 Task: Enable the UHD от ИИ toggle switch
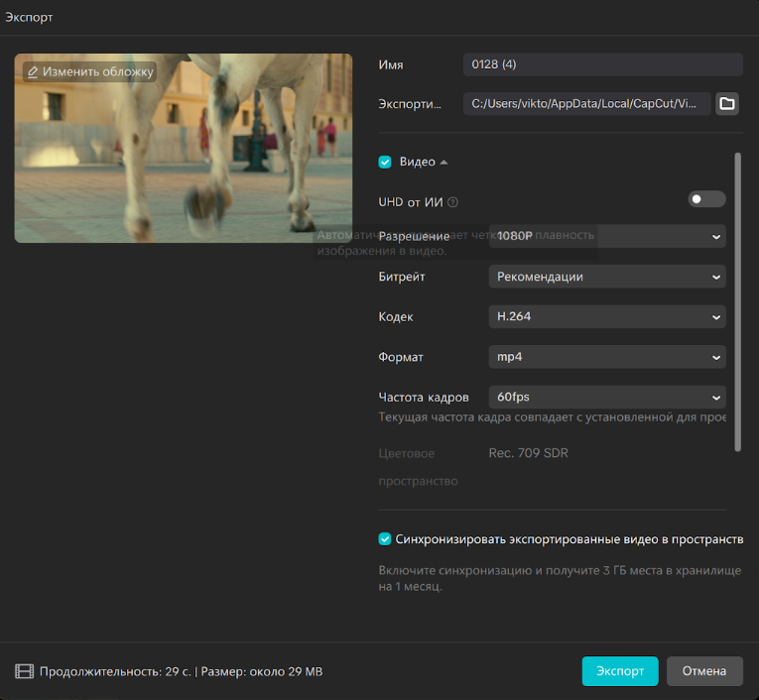(x=706, y=199)
